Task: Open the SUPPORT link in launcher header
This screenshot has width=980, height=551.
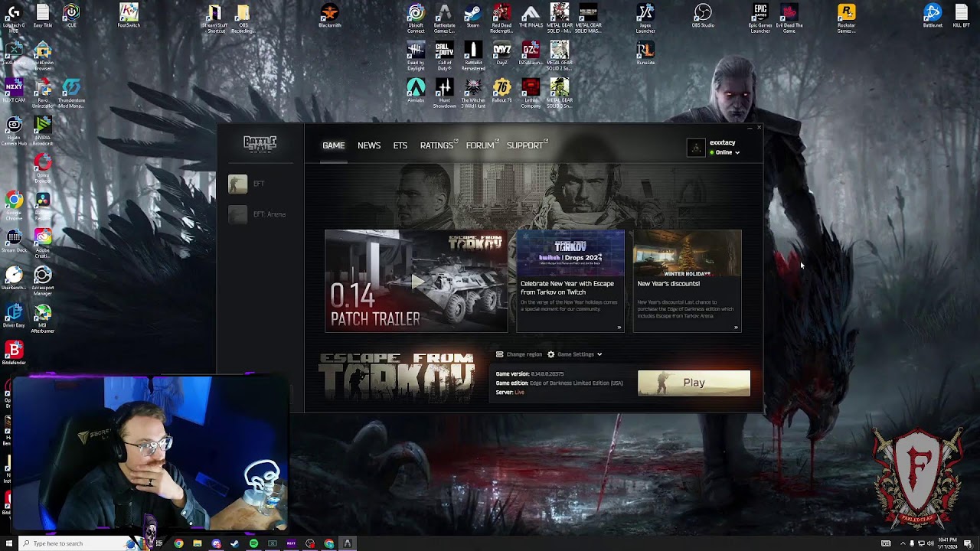Action: [526, 145]
